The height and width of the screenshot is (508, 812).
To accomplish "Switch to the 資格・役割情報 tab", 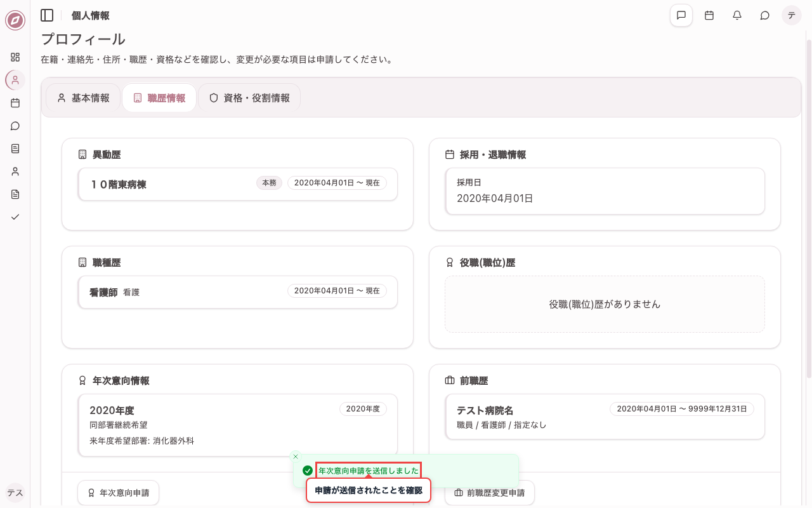I will (249, 98).
